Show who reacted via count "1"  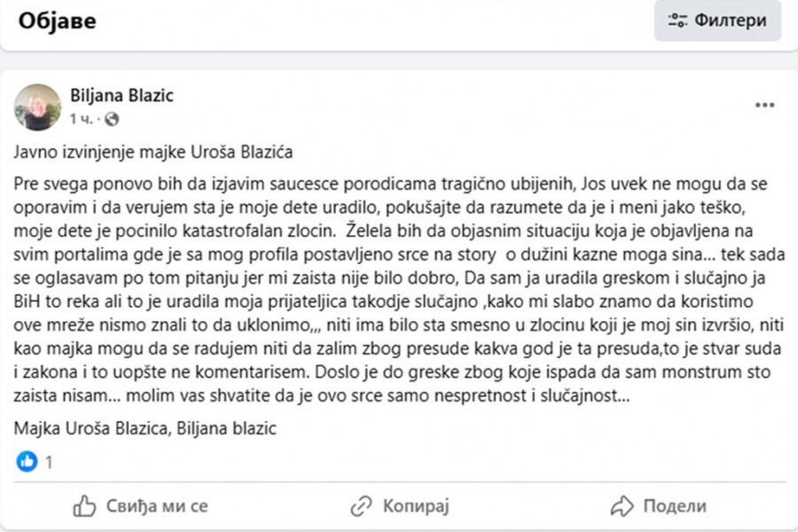click(x=50, y=462)
